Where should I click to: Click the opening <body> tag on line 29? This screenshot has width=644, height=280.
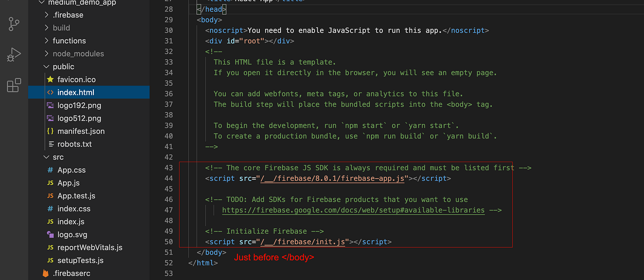(x=209, y=20)
